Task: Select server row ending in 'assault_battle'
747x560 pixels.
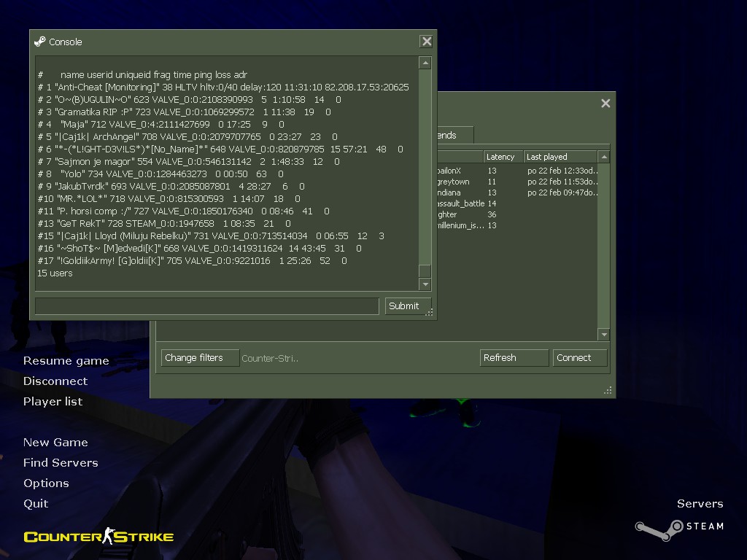Action: click(517, 203)
